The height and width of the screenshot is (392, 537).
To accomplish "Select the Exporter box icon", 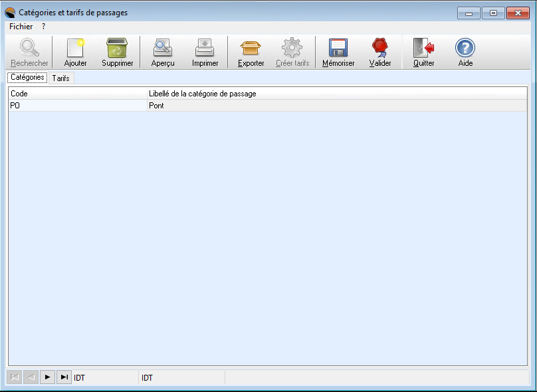I will click(251, 49).
